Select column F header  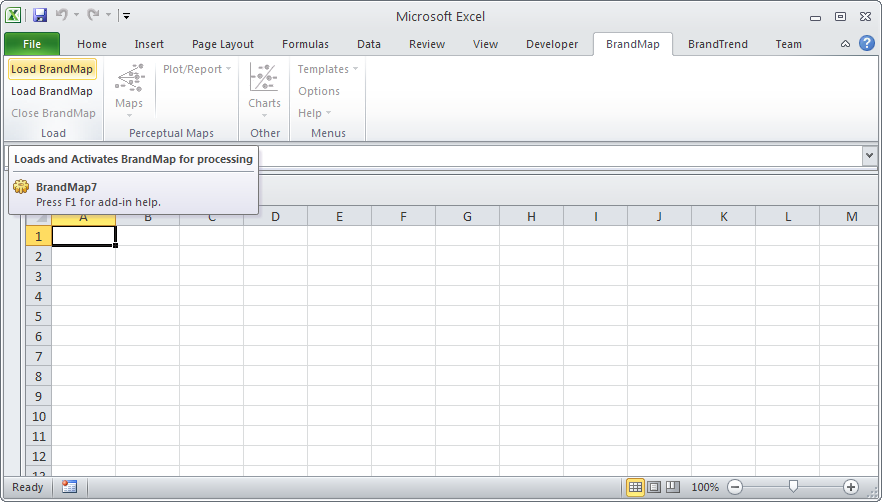click(403, 217)
